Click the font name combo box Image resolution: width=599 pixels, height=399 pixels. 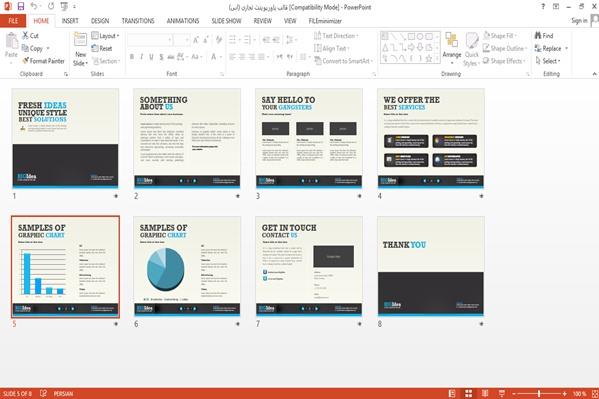coord(149,40)
